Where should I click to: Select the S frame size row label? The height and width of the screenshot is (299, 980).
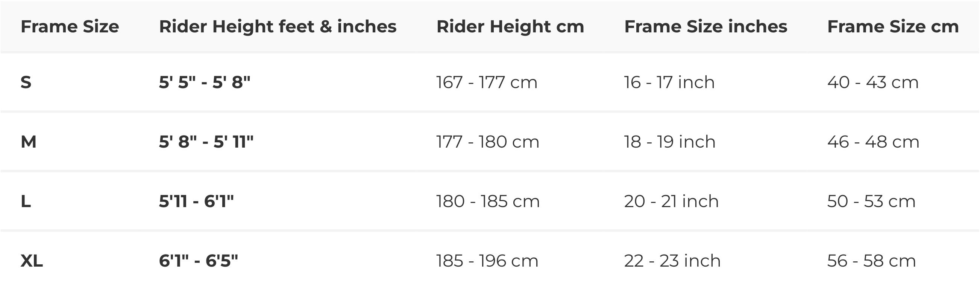[x=26, y=82]
